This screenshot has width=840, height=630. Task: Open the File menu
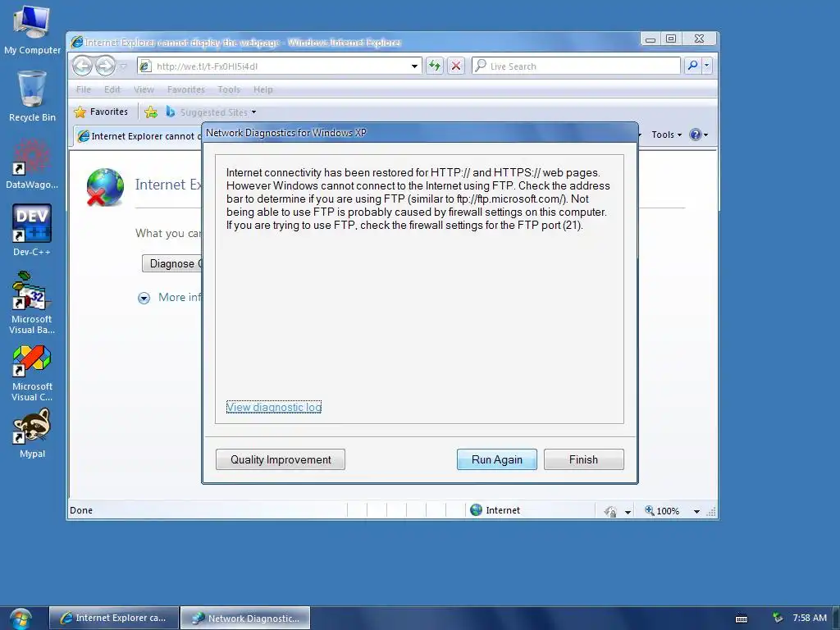click(84, 89)
